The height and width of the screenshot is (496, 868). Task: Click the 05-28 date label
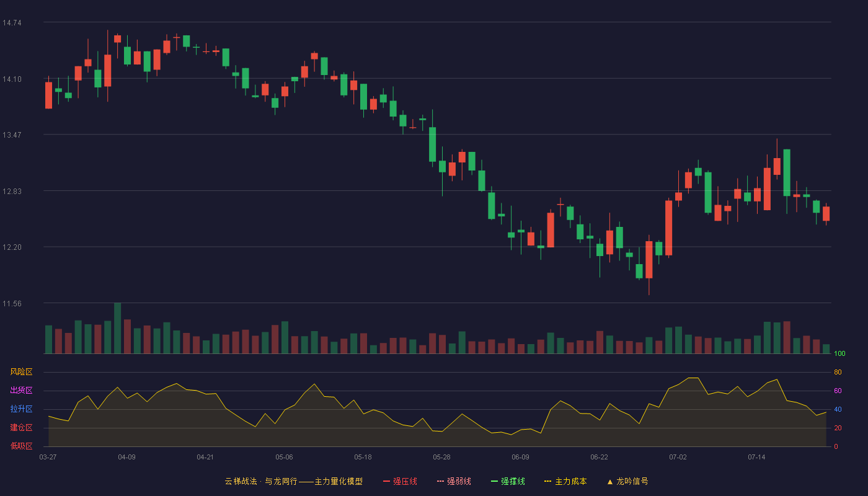[x=441, y=457]
